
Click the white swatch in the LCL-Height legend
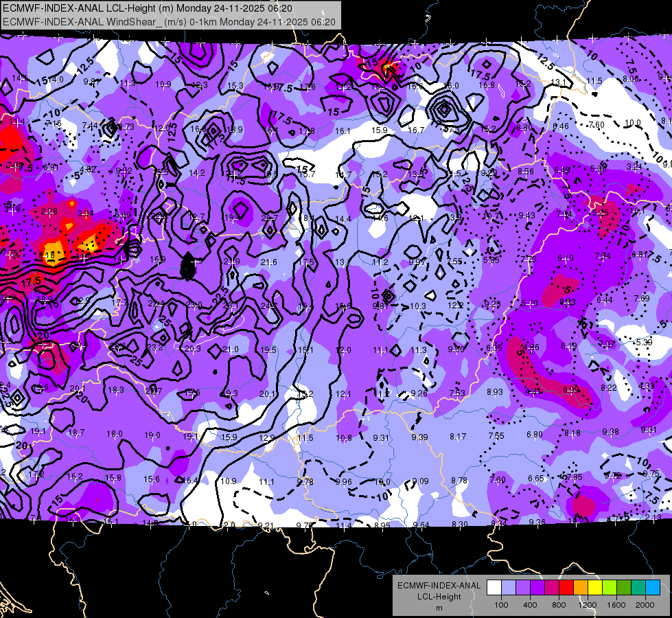[494, 588]
